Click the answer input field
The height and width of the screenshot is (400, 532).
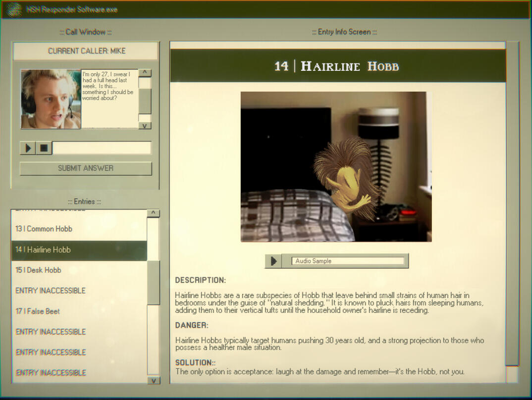(101, 148)
